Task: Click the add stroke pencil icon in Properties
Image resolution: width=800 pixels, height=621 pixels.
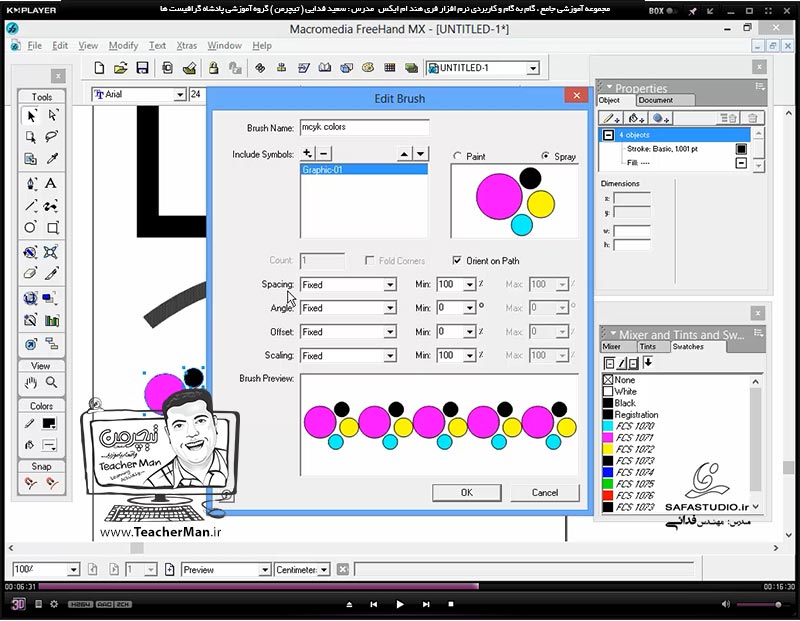Action: pos(610,118)
